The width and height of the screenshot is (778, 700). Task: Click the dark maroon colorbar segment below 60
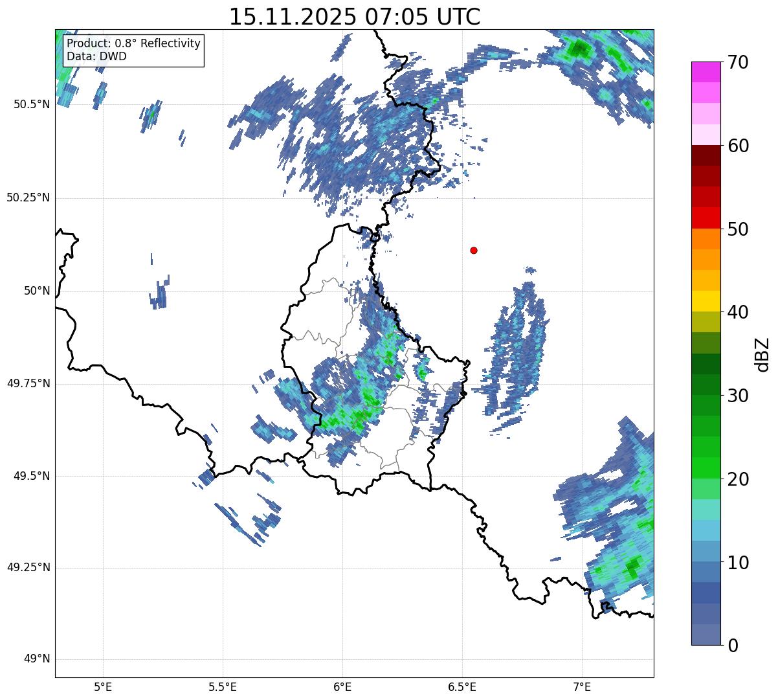tap(706, 155)
